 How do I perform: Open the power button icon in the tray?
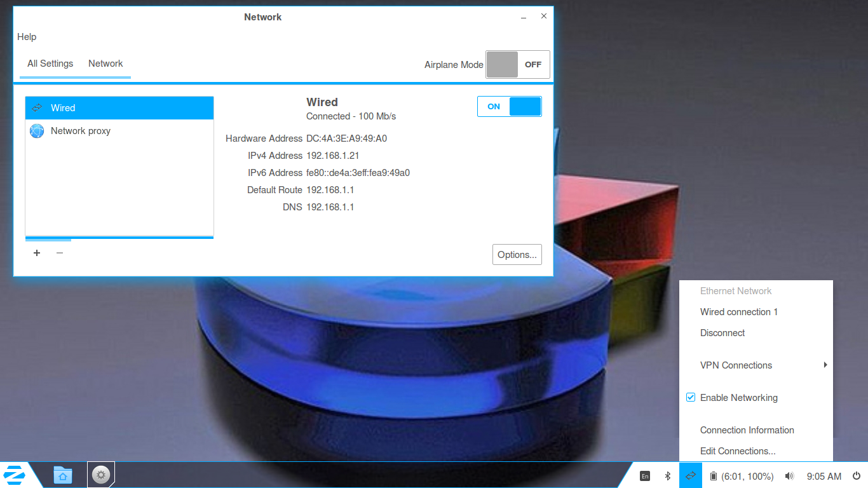click(856, 476)
